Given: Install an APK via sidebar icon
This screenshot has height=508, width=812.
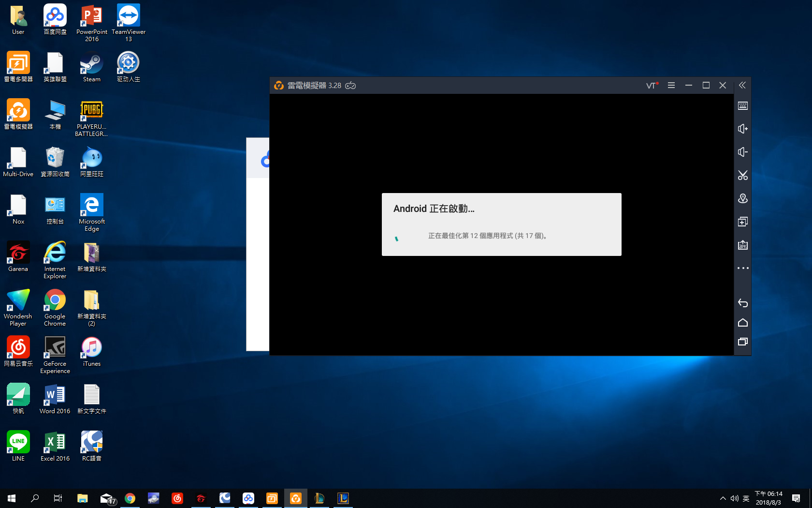Looking at the screenshot, I should coord(743,245).
